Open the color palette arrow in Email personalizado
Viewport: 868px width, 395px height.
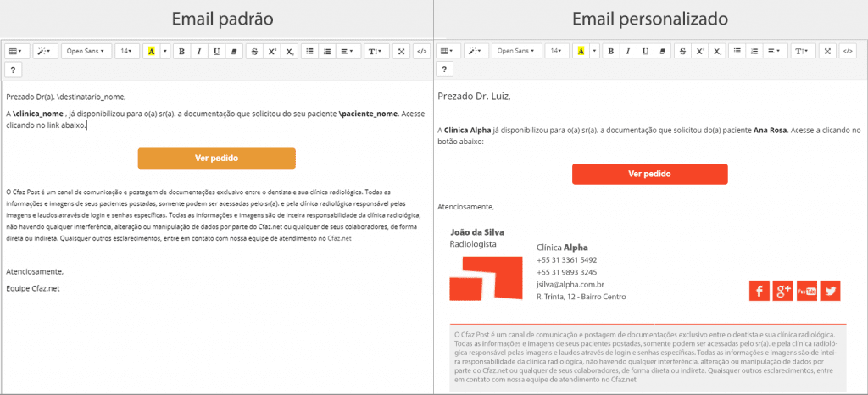click(595, 51)
